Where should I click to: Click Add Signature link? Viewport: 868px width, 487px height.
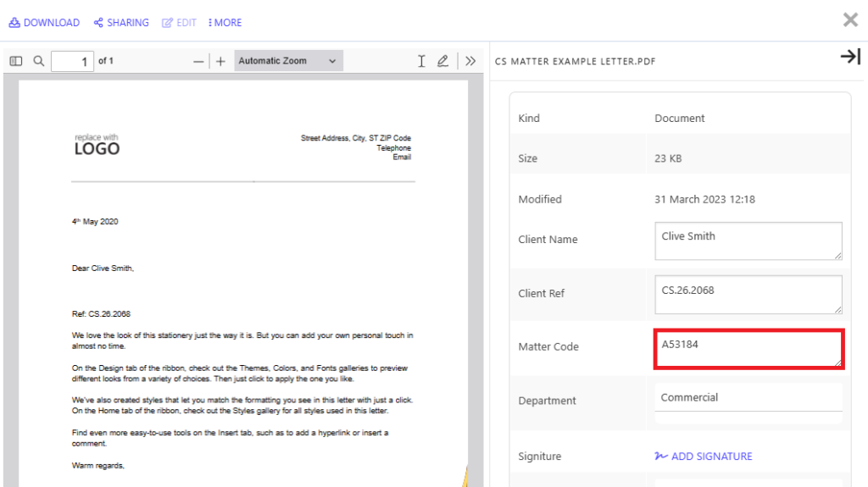pos(704,457)
